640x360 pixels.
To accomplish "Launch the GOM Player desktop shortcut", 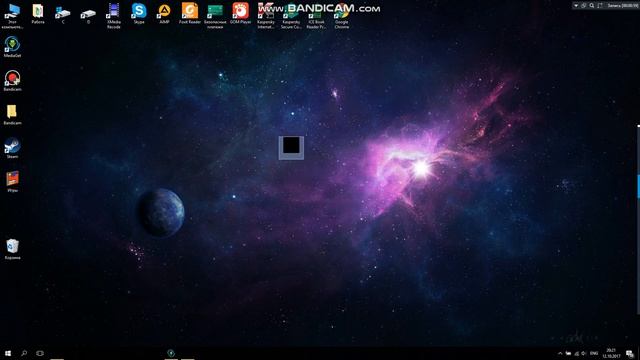I will click(240, 13).
